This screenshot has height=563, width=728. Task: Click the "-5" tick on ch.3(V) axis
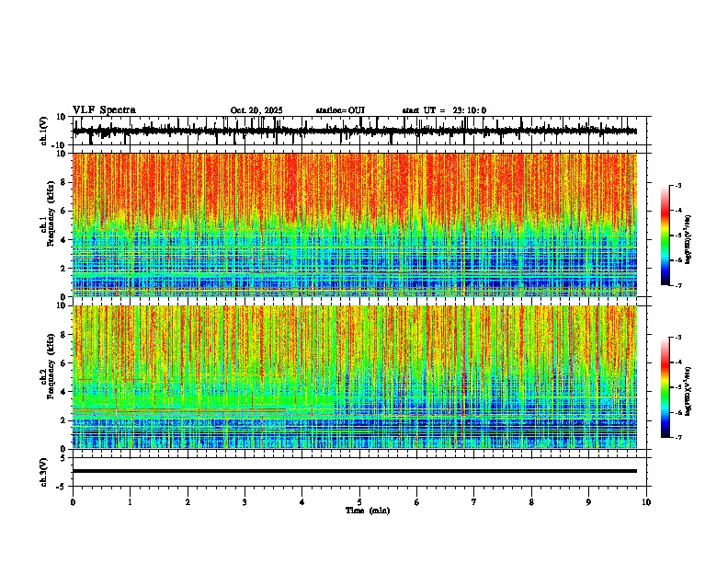click(x=62, y=486)
